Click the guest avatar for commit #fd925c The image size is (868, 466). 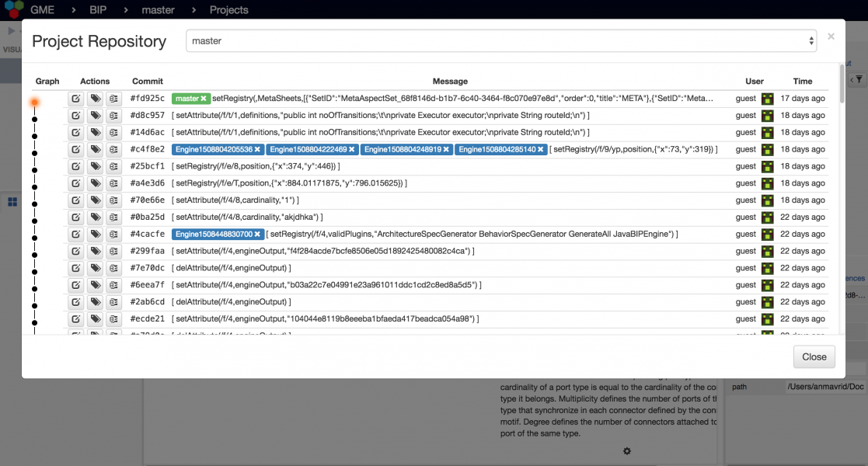pos(767,99)
